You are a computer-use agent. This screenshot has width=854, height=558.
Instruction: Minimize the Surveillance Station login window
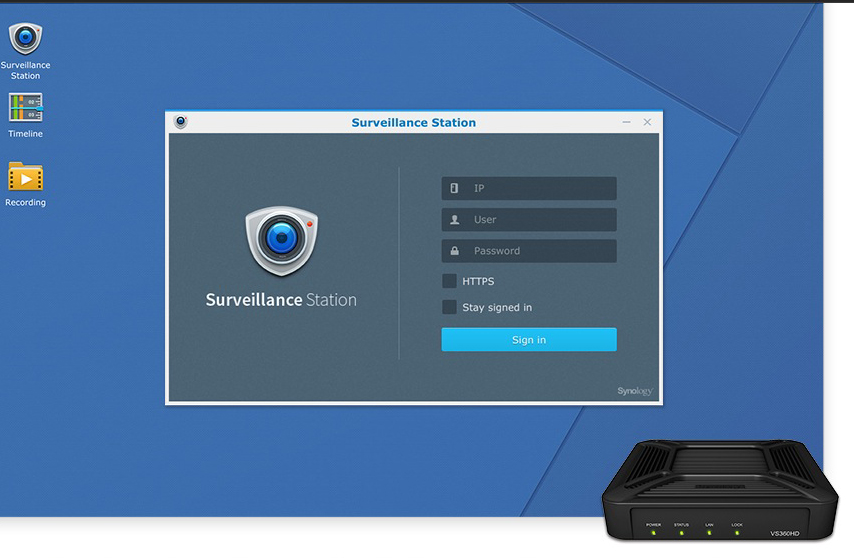pos(626,122)
